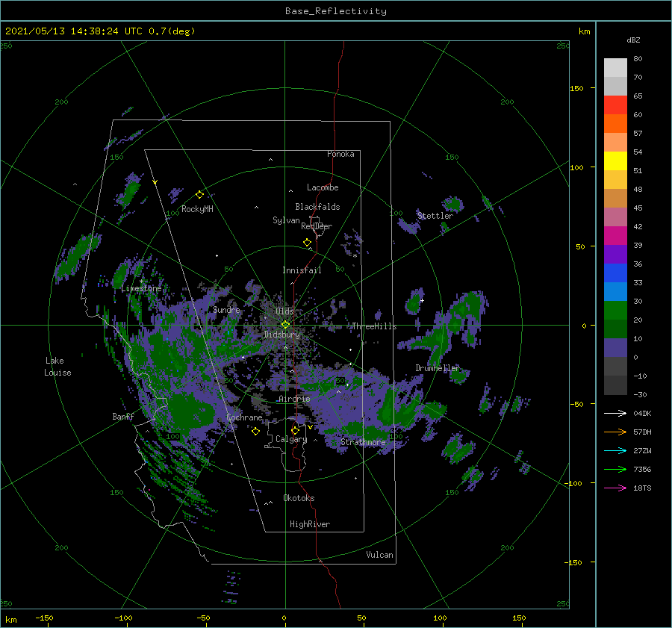The width and height of the screenshot is (672, 628).
Task: Click the Lake Louise label
Action: (57, 367)
